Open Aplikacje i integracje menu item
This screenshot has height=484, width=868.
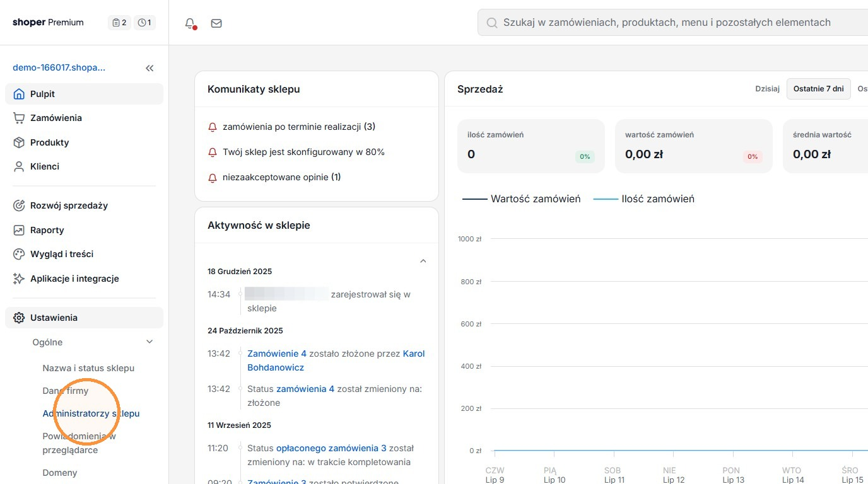(x=85, y=279)
